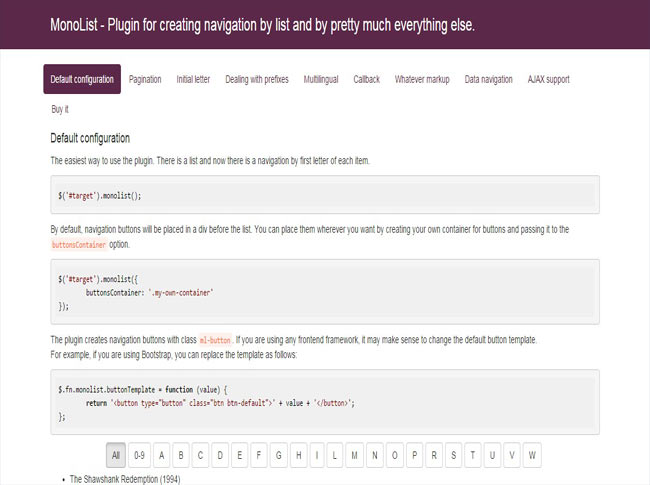Filter list by letter L
650x485 pixels.
(x=335, y=455)
